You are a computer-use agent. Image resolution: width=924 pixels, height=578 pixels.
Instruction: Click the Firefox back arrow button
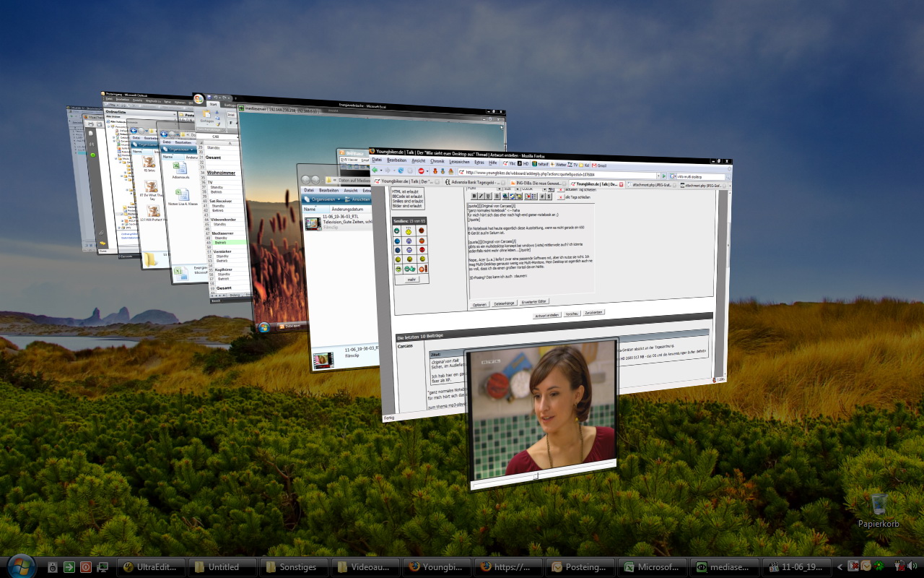(375, 171)
